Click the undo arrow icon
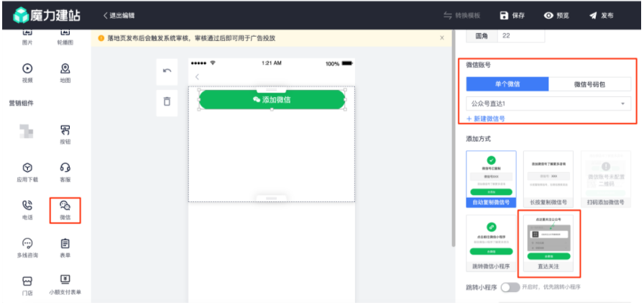 [x=167, y=70]
